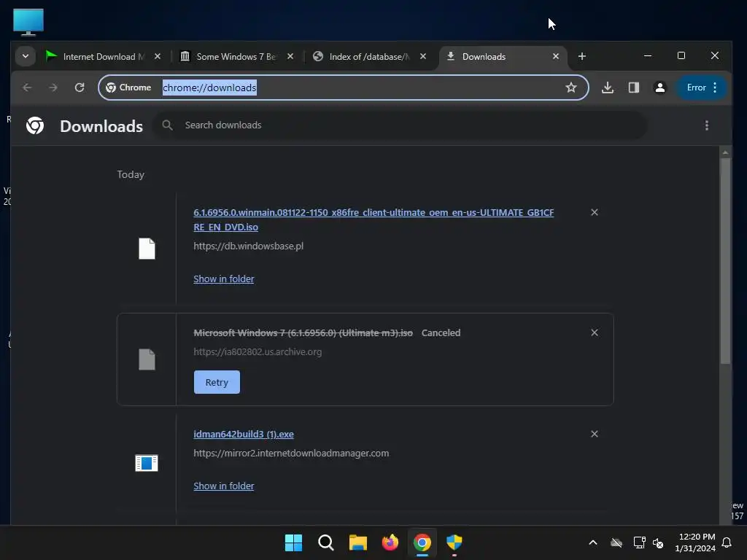Open the shield app in the taskbar
The height and width of the screenshot is (560, 747).
tap(454, 542)
